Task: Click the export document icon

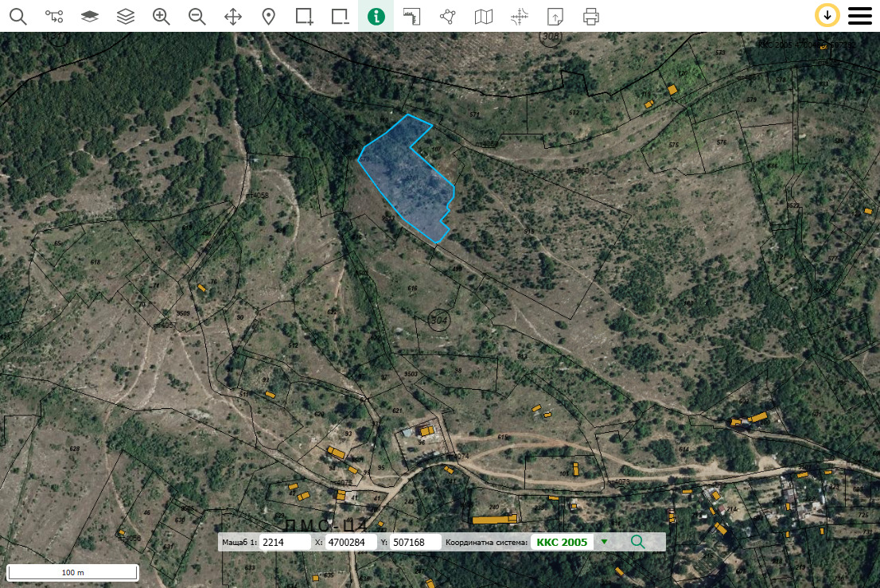Action: 555,16
